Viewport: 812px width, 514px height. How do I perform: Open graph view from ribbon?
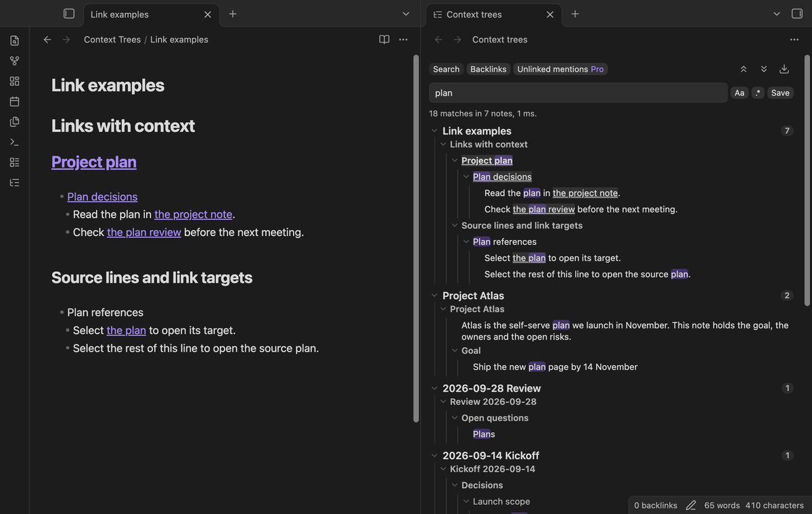14,61
